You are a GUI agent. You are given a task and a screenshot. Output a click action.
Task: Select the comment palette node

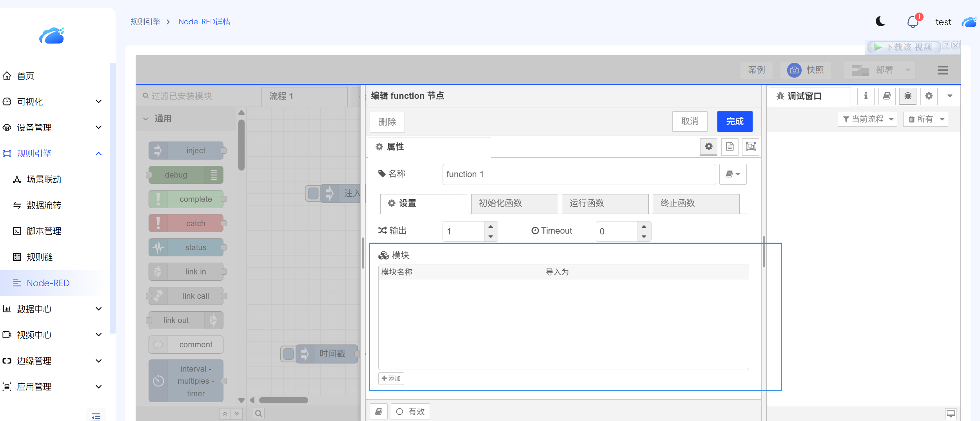point(186,345)
